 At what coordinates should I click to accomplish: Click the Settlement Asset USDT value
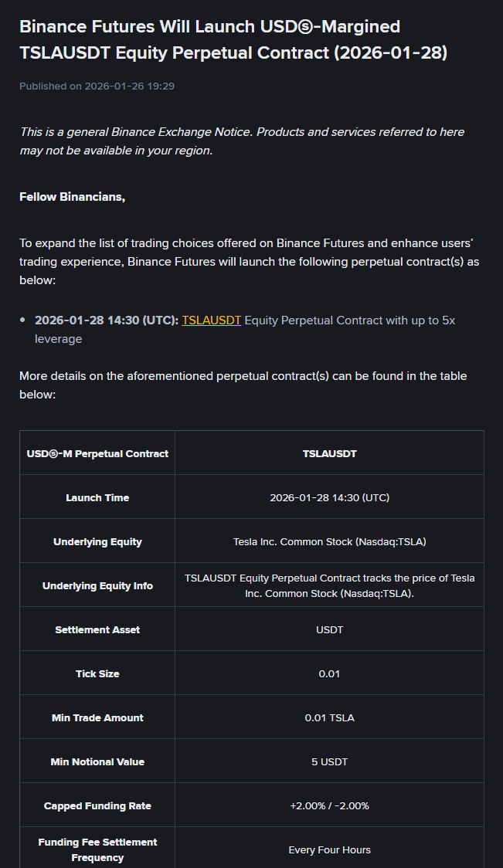pos(329,629)
